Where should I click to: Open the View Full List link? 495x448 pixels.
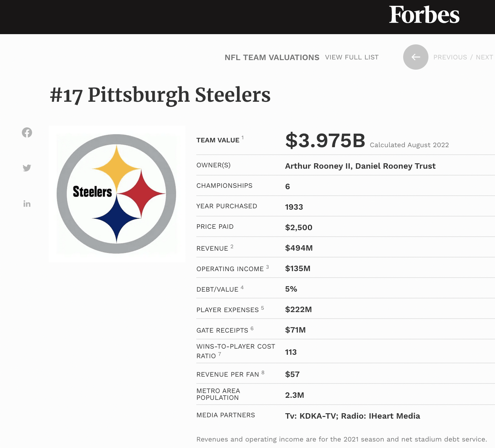(352, 57)
